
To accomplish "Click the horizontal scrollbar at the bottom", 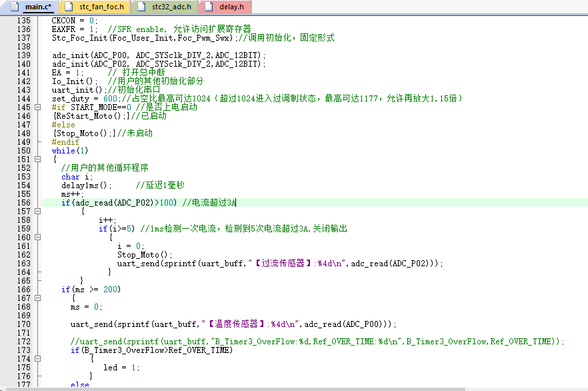I will click(x=293, y=388).
